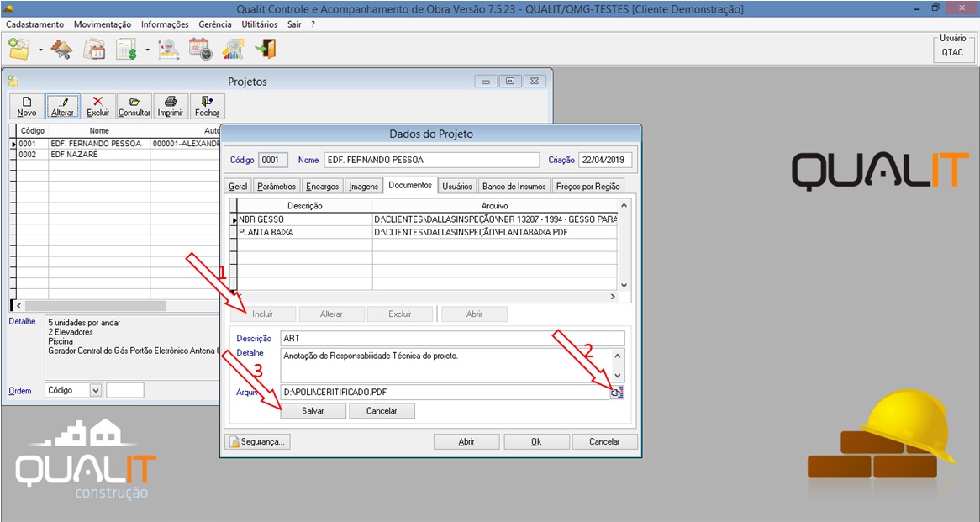Click the Código column header in Projetos

pyautogui.click(x=33, y=130)
